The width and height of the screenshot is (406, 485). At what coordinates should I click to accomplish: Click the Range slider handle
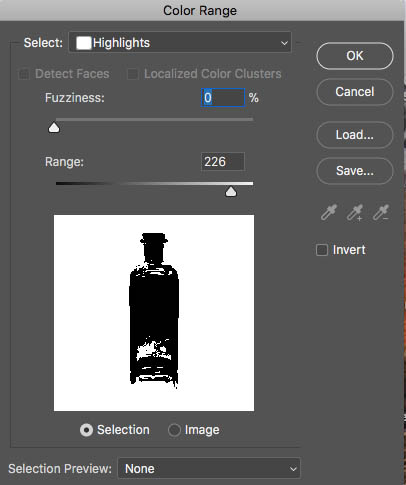pos(231,192)
